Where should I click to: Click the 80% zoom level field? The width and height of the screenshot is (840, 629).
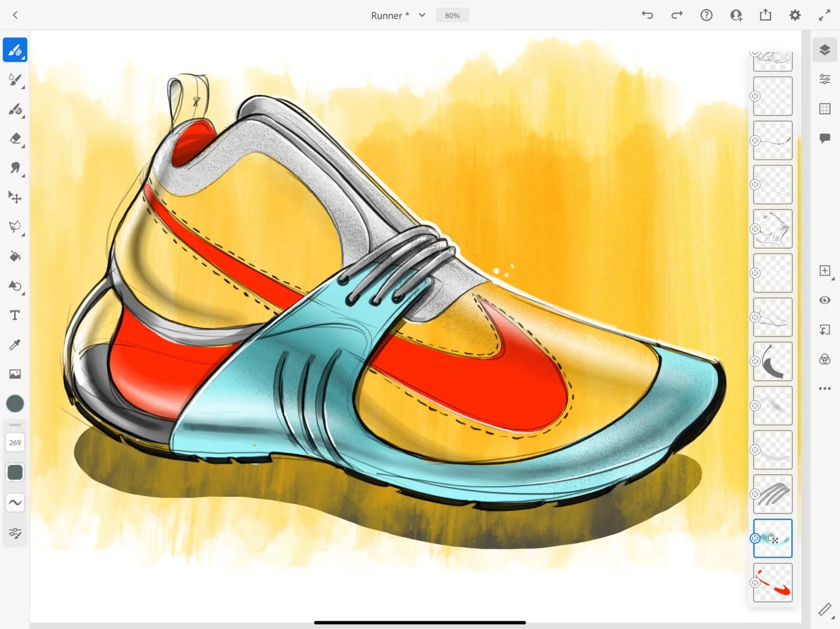452,15
